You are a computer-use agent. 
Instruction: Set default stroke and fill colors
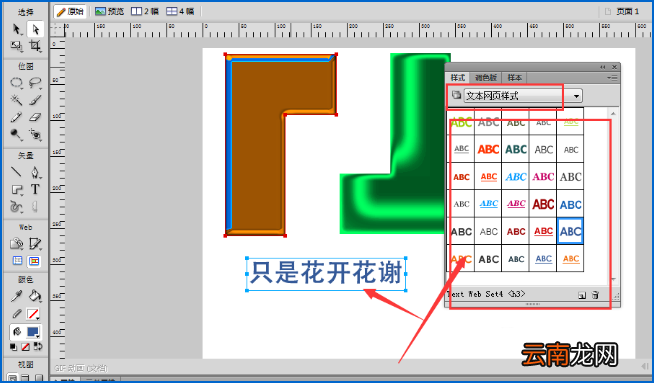coord(13,347)
